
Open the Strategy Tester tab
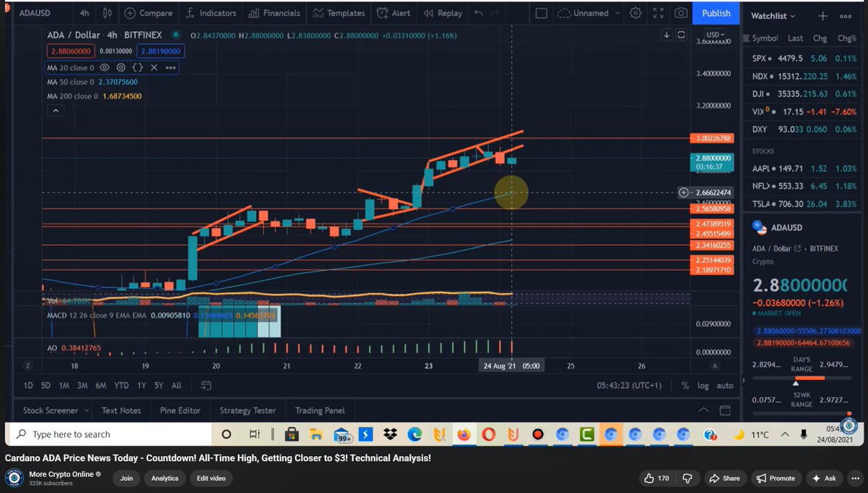[247, 410]
